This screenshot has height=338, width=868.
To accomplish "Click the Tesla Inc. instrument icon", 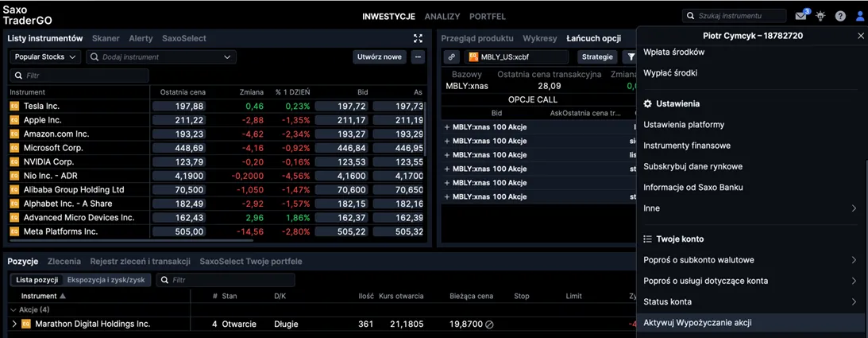I will tap(14, 106).
